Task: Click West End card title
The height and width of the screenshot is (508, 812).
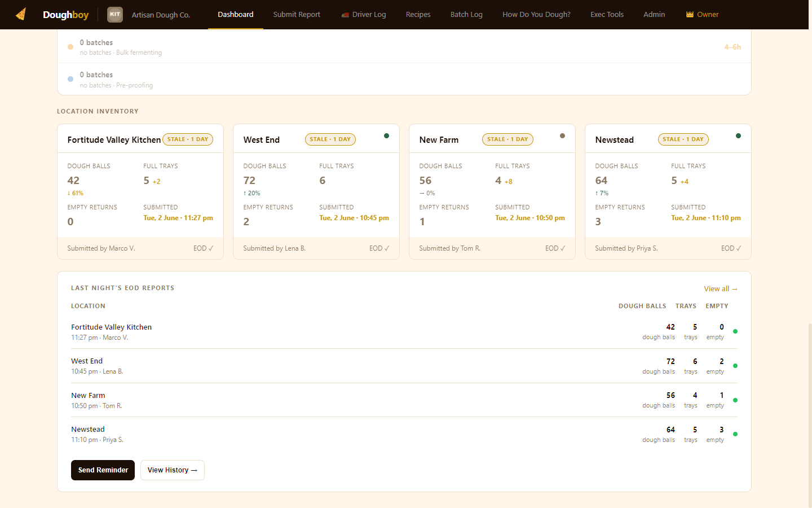Action: click(262, 140)
